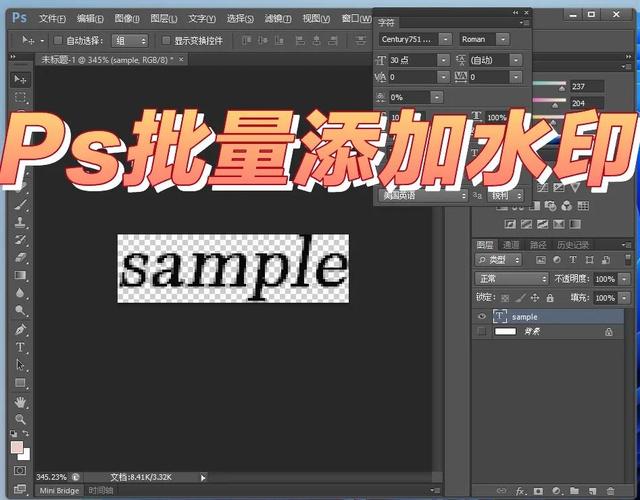The image size is (640, 500).
Task: Open the 滤镜 menu
Action: click(278, 19)
